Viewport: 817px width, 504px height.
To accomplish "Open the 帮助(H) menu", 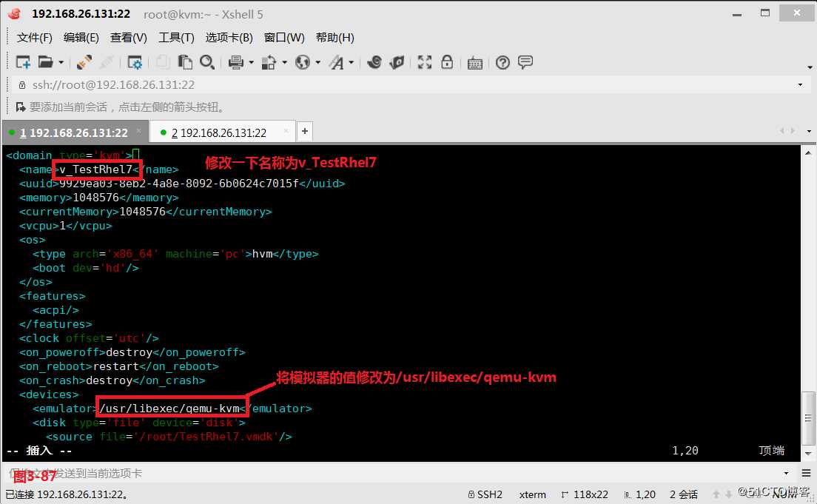I will pyautogui.click(x=335, y=38).
